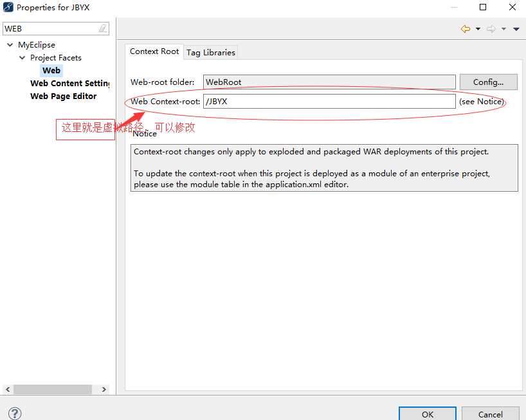Click the forward navigation arrow

[491, 29]
